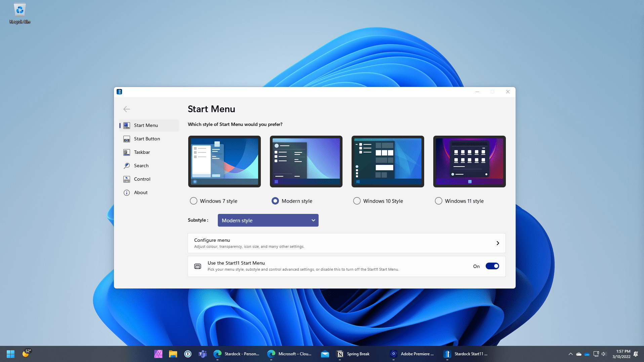This screenshot has width=644, height=362.
Task: Click the Modern style preview thumbnail
Action: pos(306,161)
